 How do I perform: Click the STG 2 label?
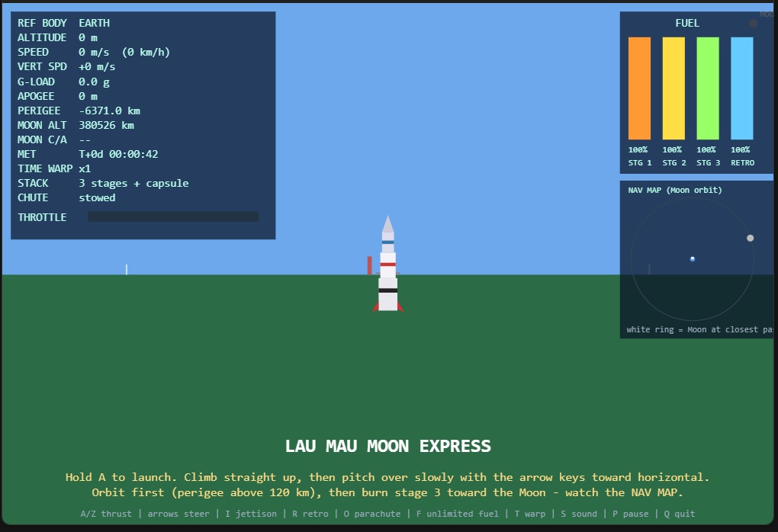(674, 162)
